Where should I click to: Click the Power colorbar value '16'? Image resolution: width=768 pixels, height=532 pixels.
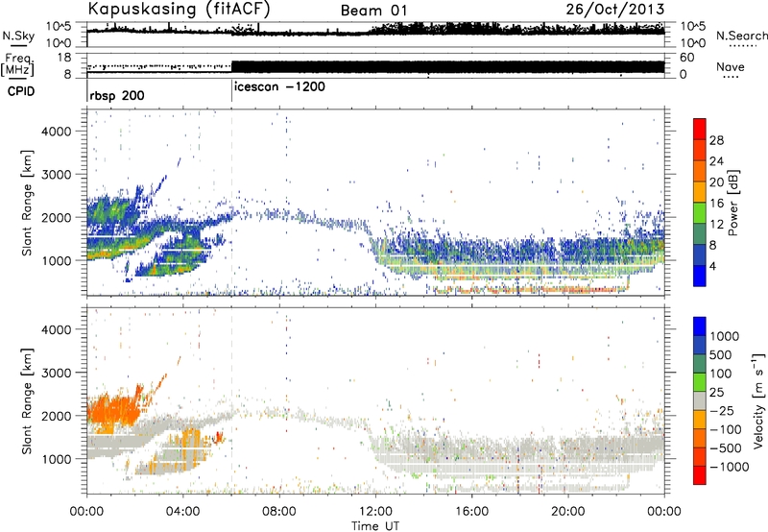coord(716,204)
